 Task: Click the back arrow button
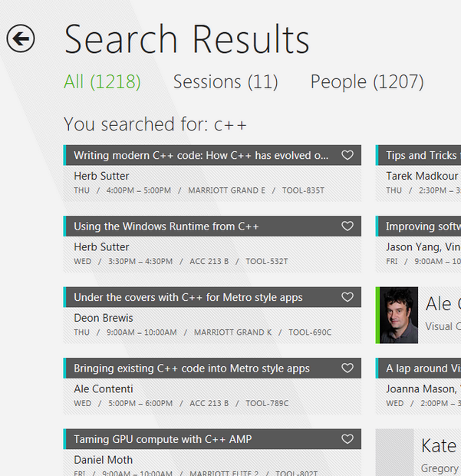(x=21, y=38)
